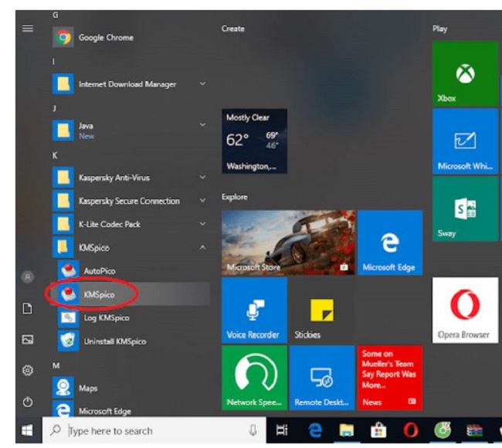Open the Voice Recorder tile
Screen dimensions: 502x448
[x=255, y=311]
